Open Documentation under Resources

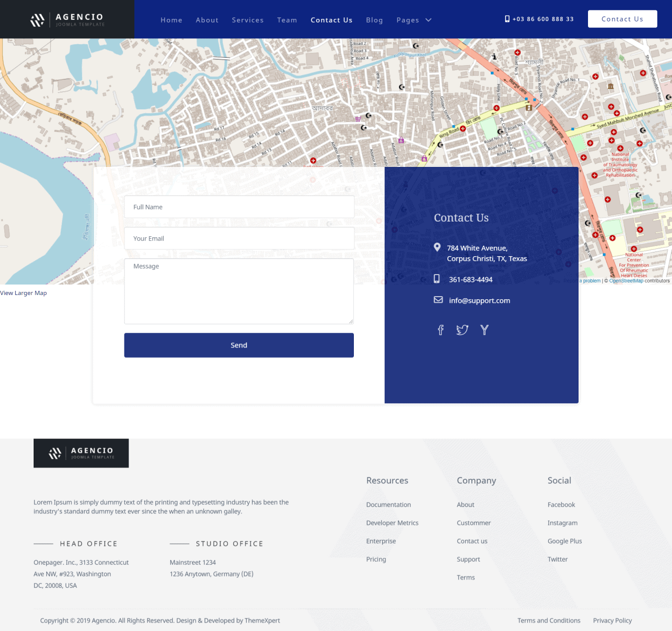click(x=388, y=504)
